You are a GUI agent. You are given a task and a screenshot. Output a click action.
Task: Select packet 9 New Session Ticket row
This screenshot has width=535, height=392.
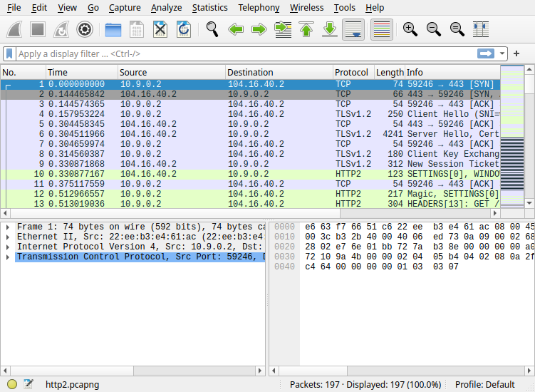tap(251, 164)
